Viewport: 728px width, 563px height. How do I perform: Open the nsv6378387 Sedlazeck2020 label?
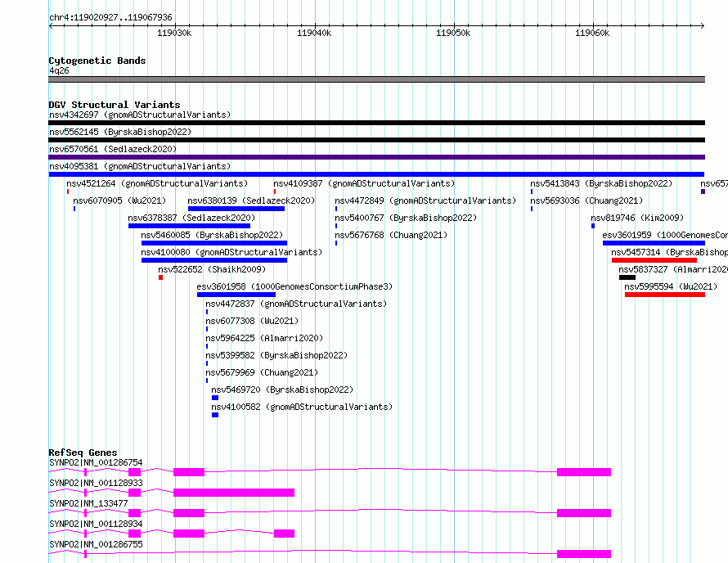click(x=191, y=218)
